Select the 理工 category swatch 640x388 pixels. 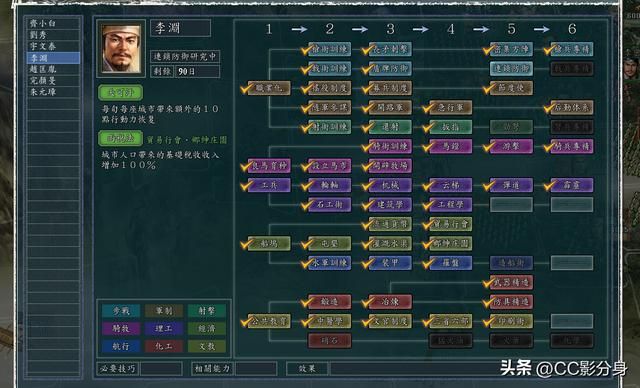point(164,328)
